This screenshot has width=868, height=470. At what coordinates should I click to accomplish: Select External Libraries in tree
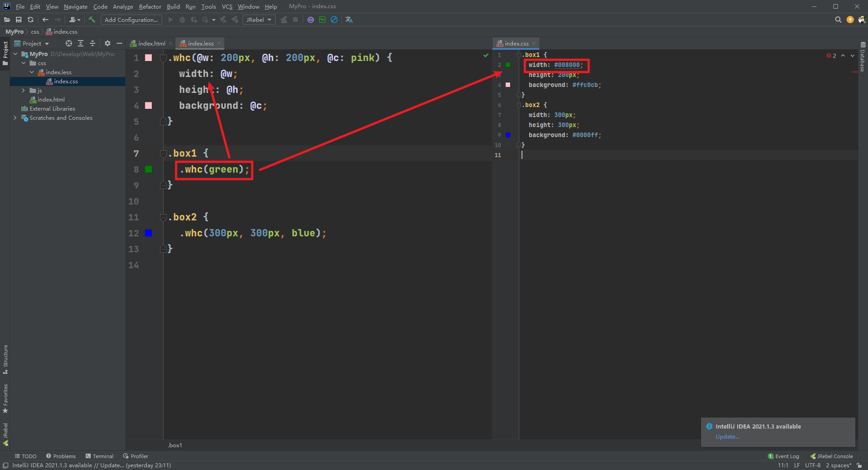coord(52,108)
